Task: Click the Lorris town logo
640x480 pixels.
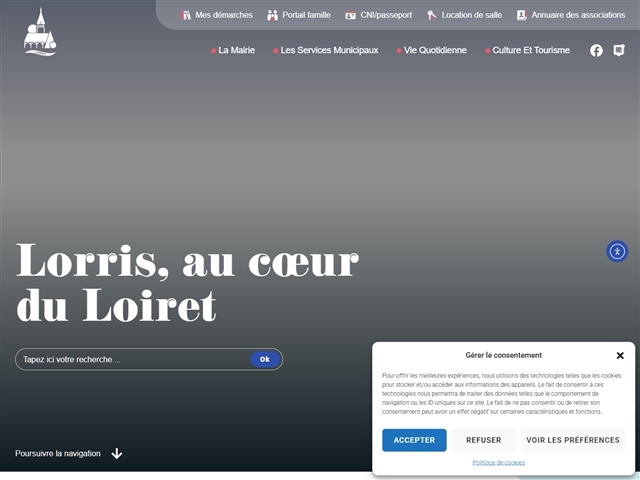Action: tap(40, 32)
